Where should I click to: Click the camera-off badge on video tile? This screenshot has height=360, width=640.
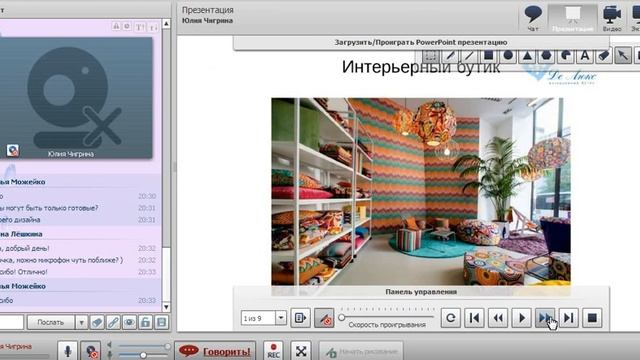point(13,151)
